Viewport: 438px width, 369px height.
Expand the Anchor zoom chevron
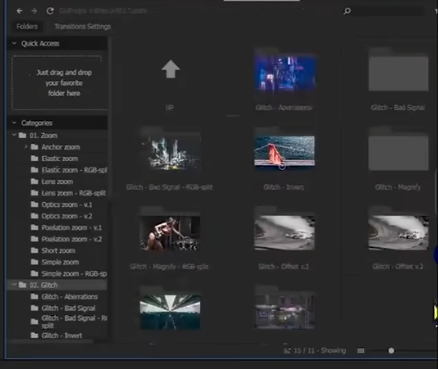tap(26, 147)
